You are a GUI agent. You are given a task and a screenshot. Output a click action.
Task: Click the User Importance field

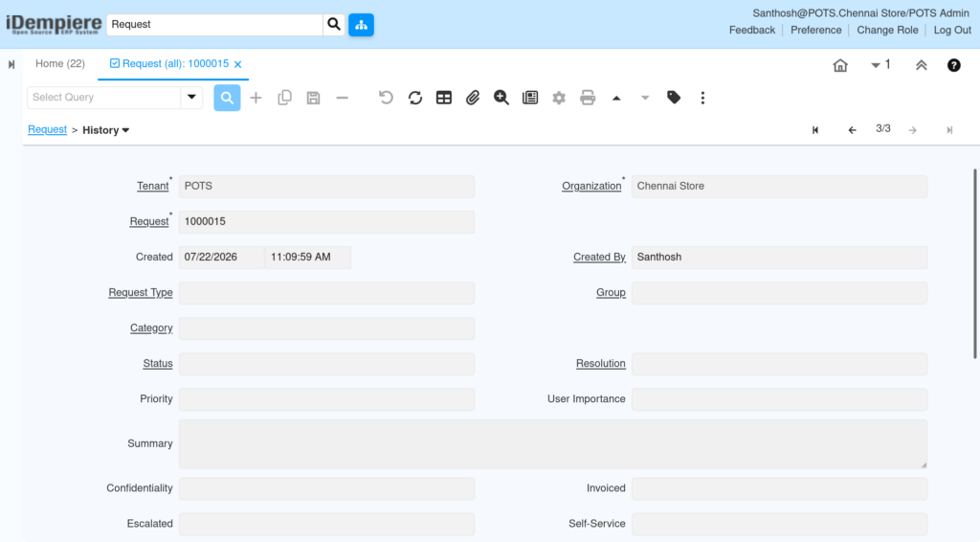click(779, 399)
